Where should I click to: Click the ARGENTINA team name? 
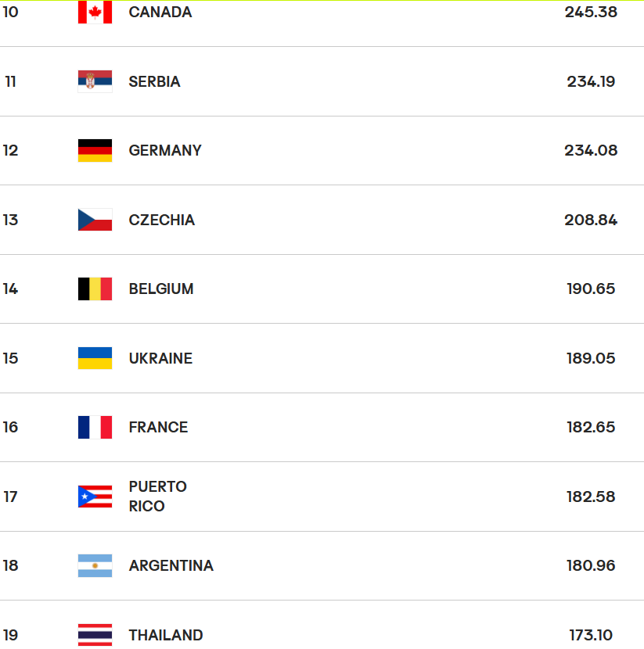tap(171, 565)
